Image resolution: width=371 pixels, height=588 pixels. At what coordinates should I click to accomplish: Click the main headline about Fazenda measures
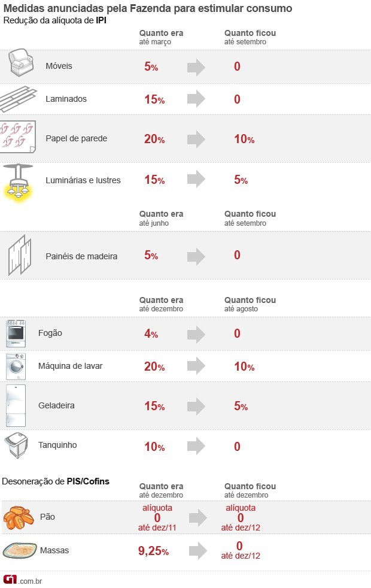click(x=148, y=8)
